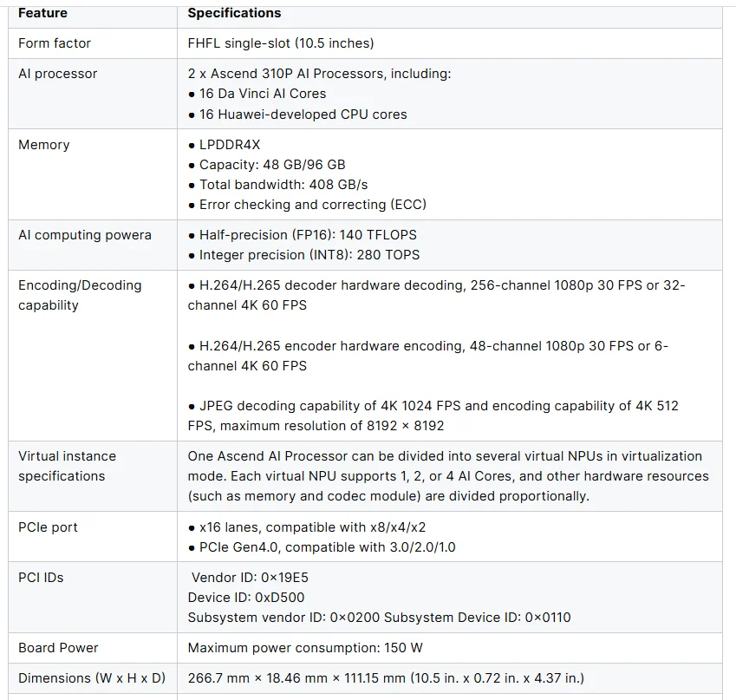Viewport: 736px width, 700px height.
Task: Click the PCIe Gen4.0 compatibility line
Action: click(322, 547)
